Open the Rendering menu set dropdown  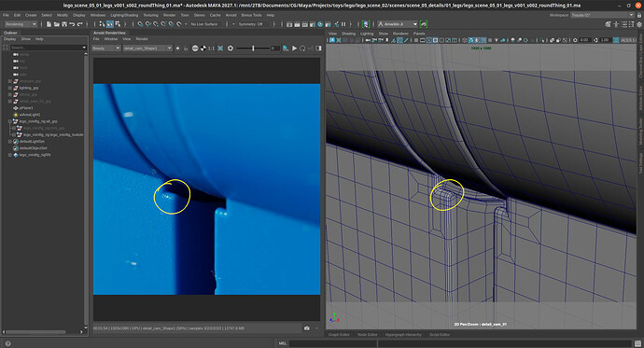pyautogui.click(x=21, y=24)
